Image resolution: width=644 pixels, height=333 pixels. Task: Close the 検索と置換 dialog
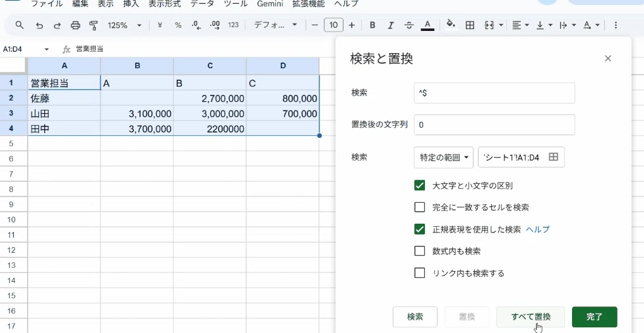608,58
